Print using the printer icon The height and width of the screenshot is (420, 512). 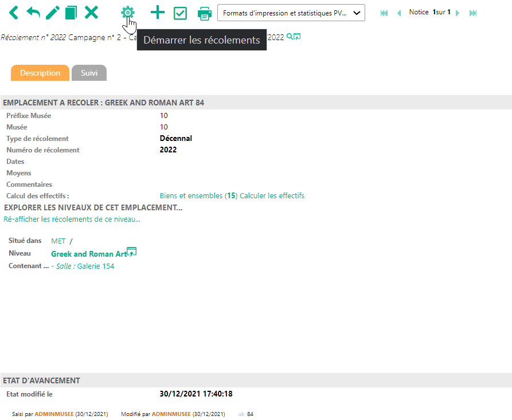205,13
